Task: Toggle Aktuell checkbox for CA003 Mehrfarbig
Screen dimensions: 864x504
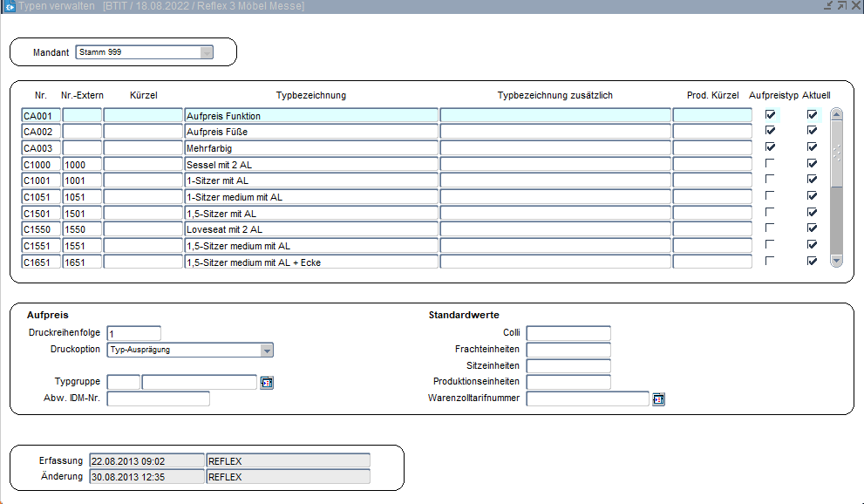Action: coord(812,147)
